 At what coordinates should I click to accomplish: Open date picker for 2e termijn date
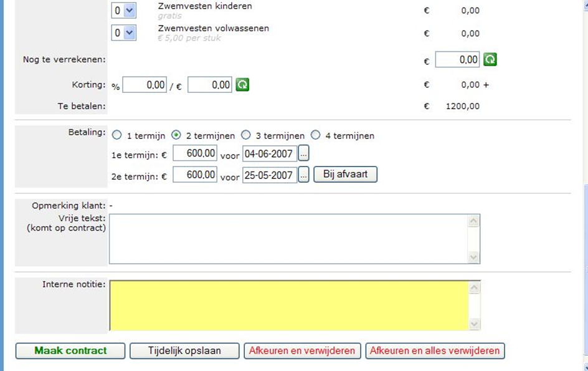(x=303, y=175)
